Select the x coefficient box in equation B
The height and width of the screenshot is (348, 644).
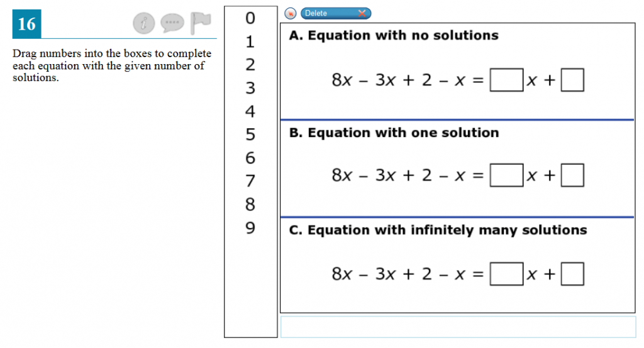(506, 176)
